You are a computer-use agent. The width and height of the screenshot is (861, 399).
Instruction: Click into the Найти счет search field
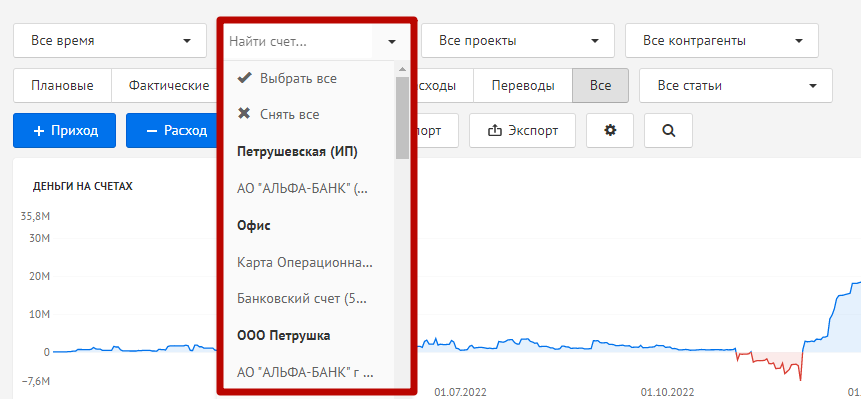[298, 41]
